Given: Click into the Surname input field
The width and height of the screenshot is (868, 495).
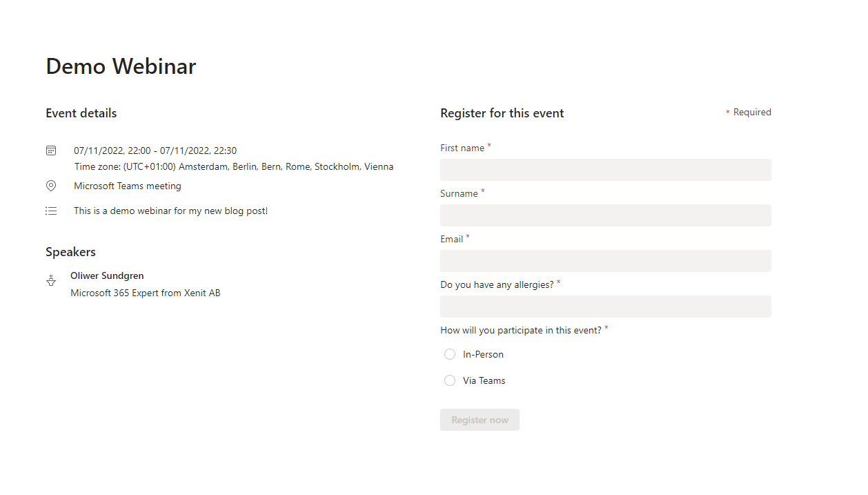Looking at the screenshot, I should point(605,215).
